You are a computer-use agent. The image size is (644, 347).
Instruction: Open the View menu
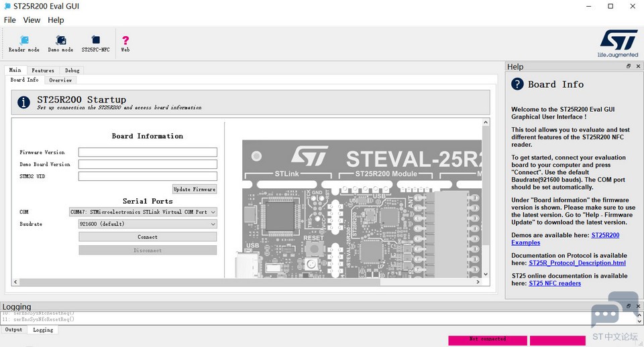click(32, 19)
